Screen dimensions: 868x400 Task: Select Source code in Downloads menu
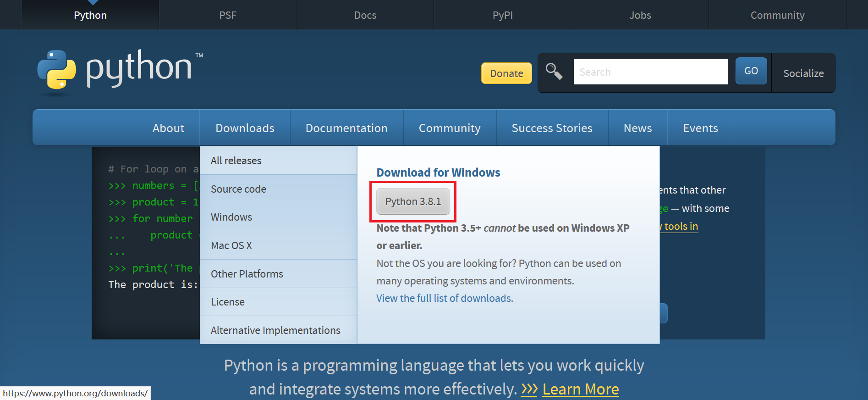coord(238,189)
